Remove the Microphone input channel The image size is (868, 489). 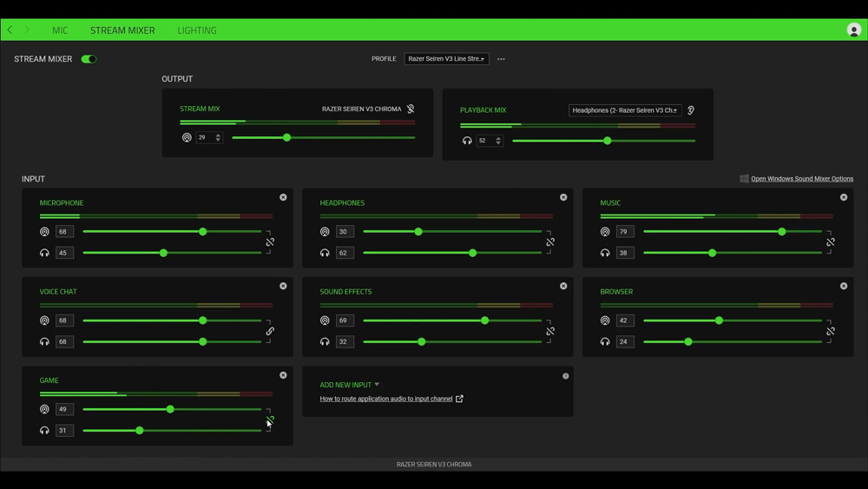tap(283, 197)
